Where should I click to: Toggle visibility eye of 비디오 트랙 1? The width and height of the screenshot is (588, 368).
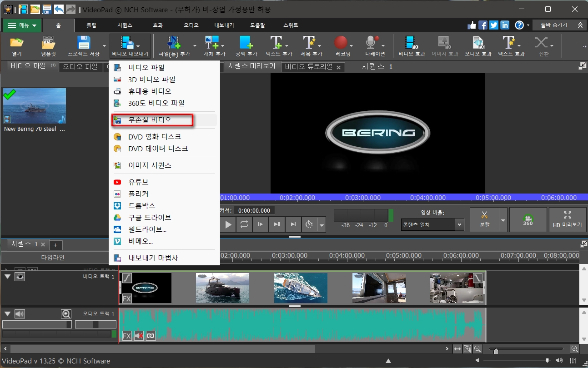tap(20, 277)
